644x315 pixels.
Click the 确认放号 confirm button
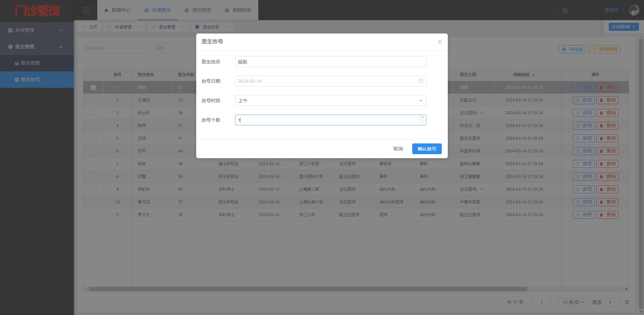click(427, 149)
